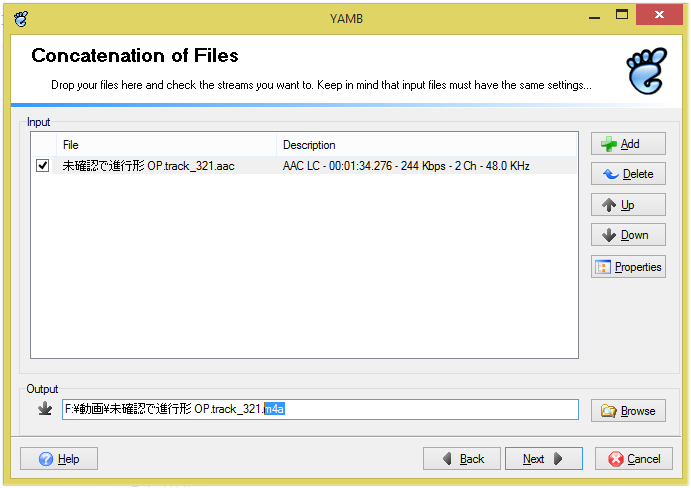Cancel the concatenation wizard

[634, 459]
